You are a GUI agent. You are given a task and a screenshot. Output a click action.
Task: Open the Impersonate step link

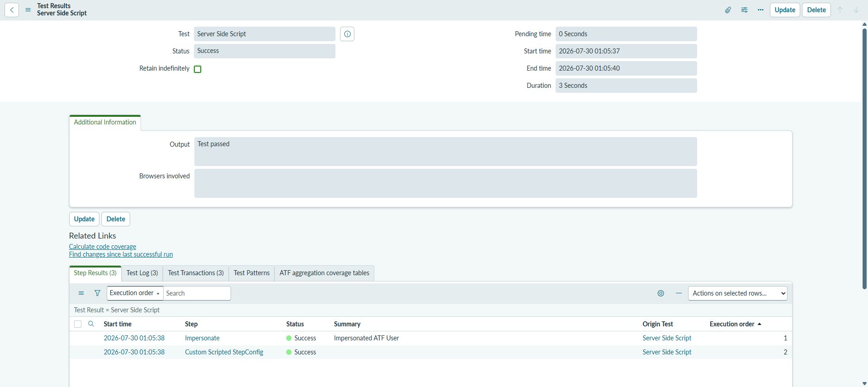(x=202, y=338)
